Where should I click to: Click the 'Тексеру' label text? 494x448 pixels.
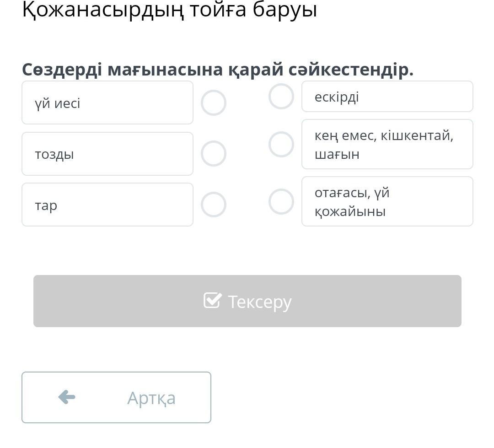point(259,302)
